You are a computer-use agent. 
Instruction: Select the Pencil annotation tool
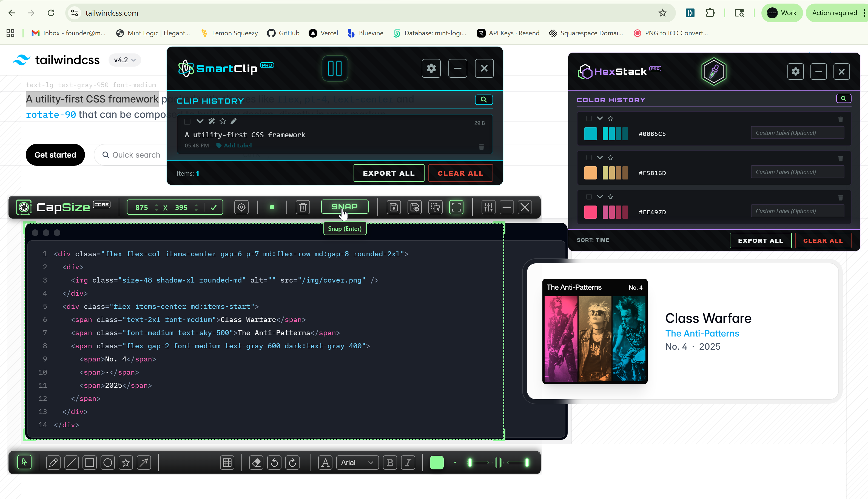pyautogui.click(x=53, y=462)
